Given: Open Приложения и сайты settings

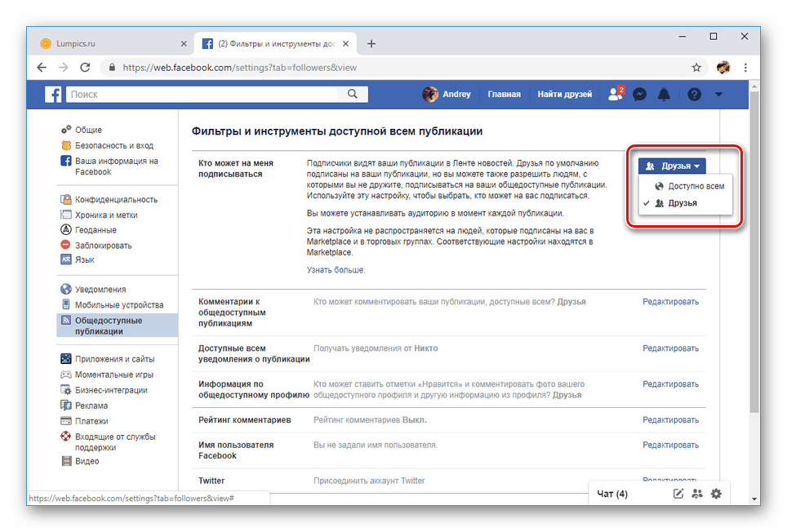Looking at the screenshot, I should [114, 359].
